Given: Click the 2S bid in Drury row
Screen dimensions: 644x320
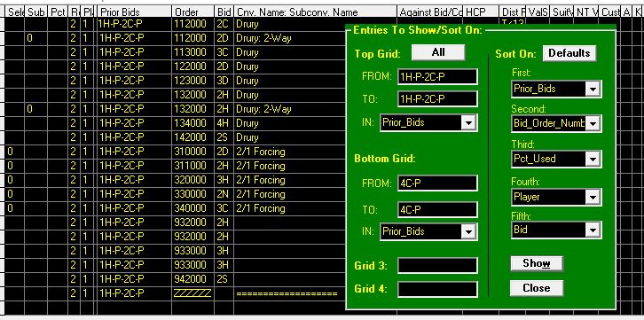Looking at the screenshot, I should (224, 137).
